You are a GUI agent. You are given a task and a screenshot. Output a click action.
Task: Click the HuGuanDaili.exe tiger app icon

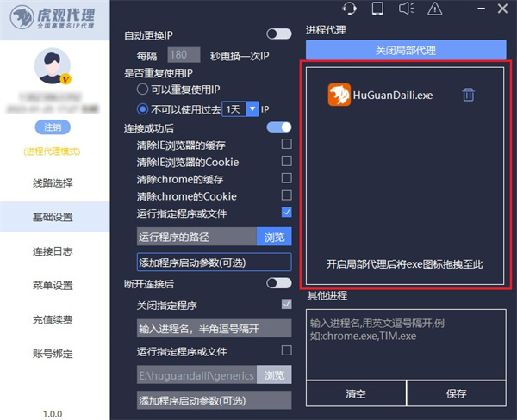339,95
